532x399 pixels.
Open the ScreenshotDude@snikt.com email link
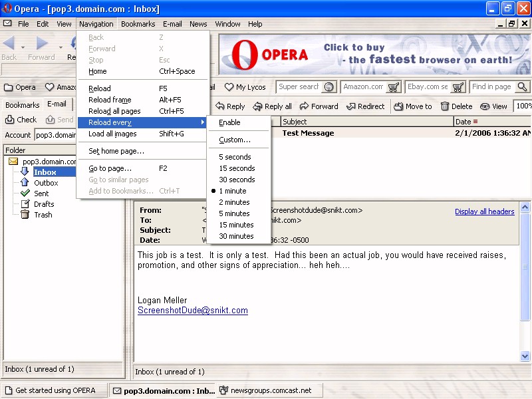(x=192, y=311)
